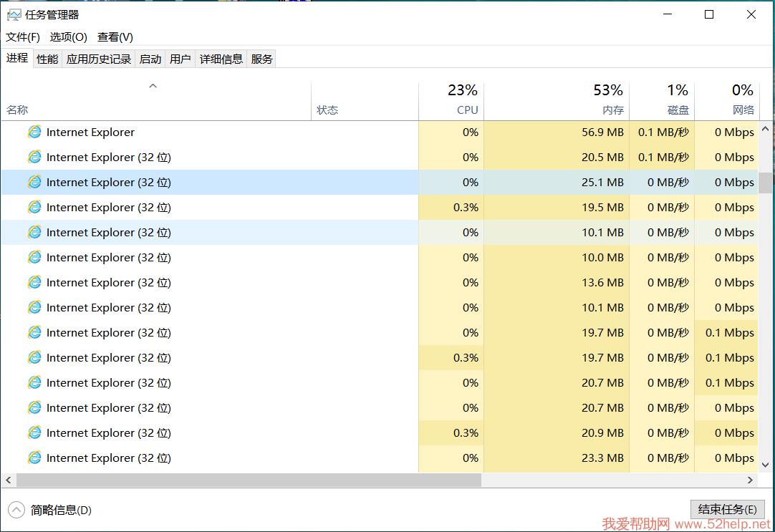
Task: Select the IE icon in the 20.9 MB row
Action: point(34,432)
